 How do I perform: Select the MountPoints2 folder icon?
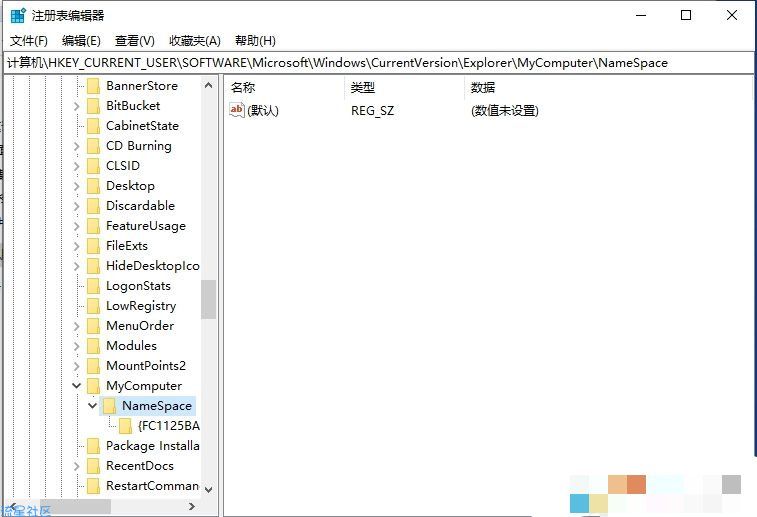tap(93, 366)
